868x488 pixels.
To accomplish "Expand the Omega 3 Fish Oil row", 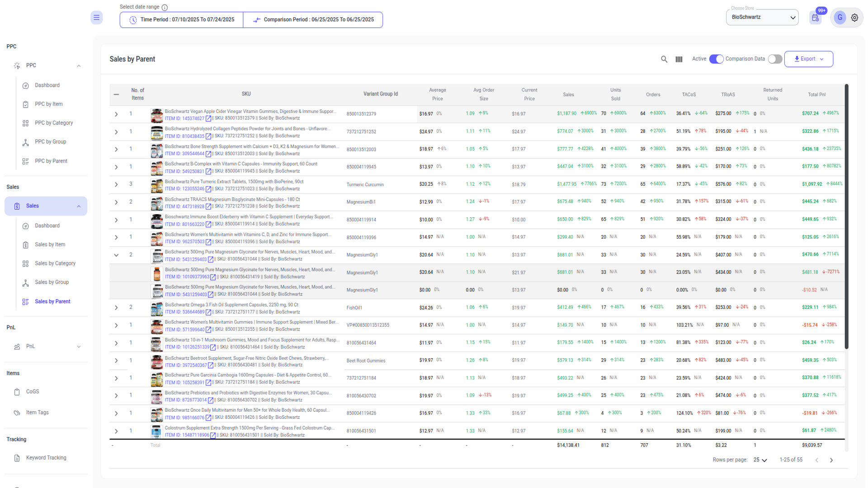I will click(116, 308).
